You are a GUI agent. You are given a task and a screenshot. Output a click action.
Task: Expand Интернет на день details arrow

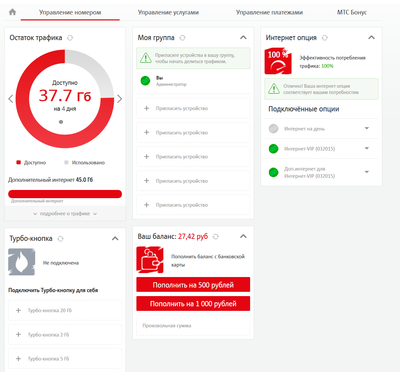tap(367, 128)
